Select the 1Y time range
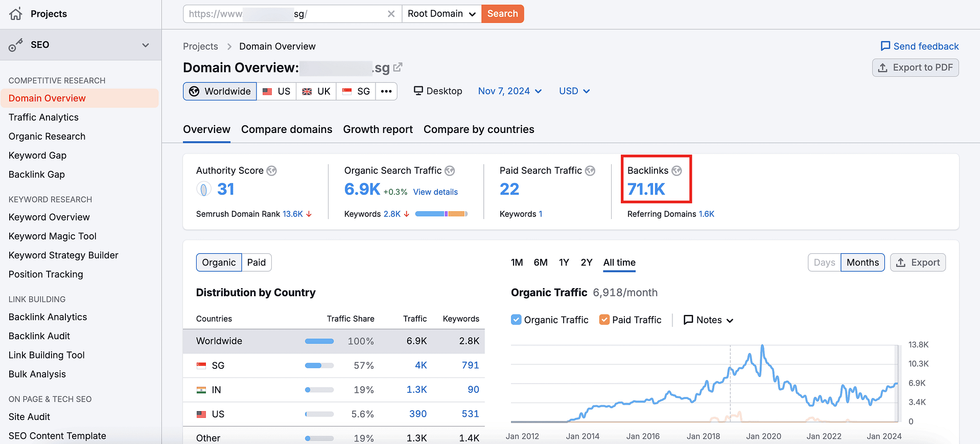980x444 pixels. coord(564,262)
